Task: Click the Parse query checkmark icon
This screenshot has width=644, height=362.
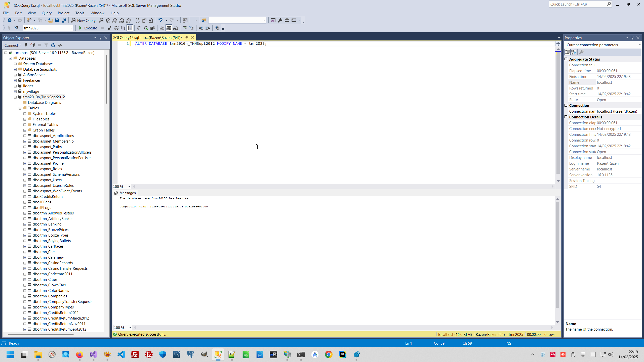Action: pyautogui.click(x=109, y=28)
